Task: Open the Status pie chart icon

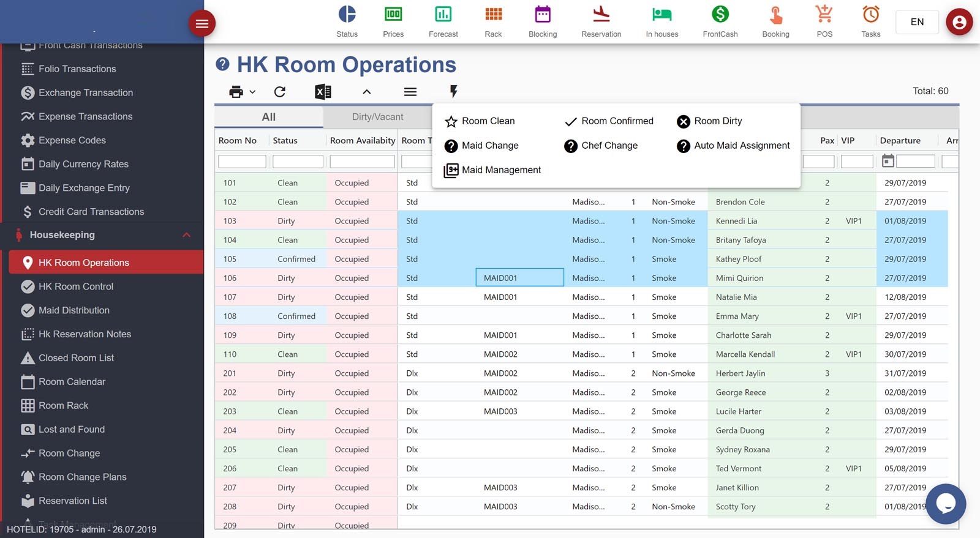Action: pos(347,14)
